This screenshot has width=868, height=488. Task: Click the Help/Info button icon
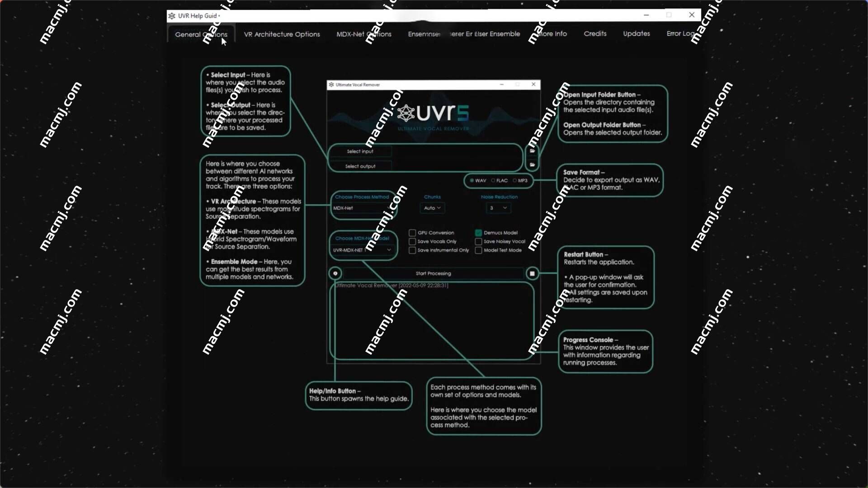(x=335, y=273)
